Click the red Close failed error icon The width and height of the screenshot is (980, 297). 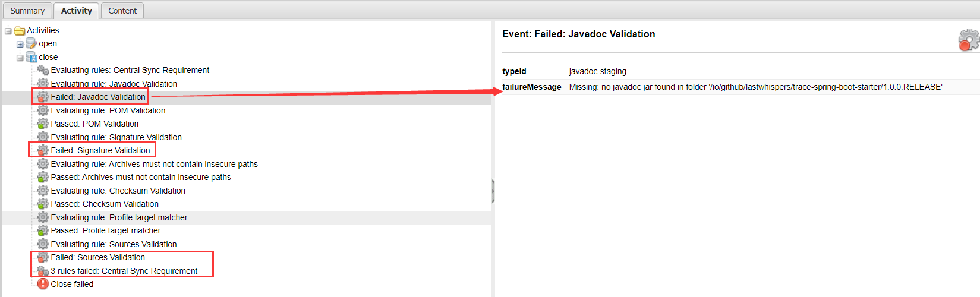point(43,284)
